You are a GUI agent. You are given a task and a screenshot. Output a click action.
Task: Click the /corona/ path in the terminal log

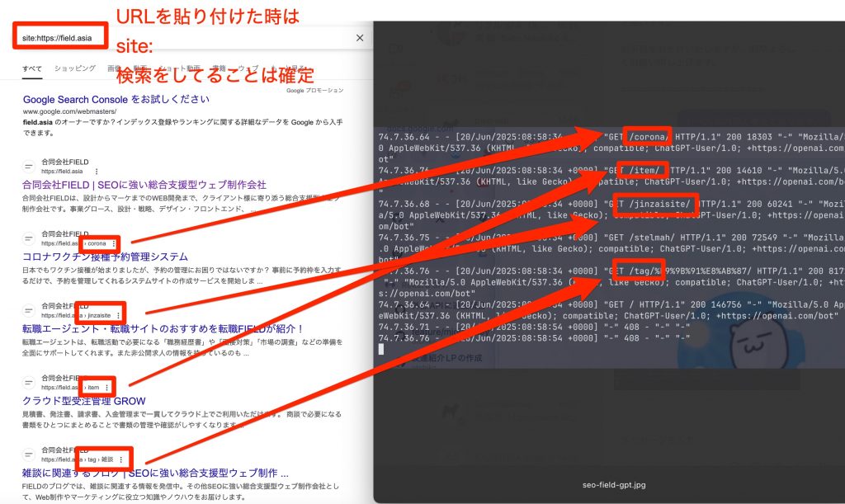click(649, 137)
